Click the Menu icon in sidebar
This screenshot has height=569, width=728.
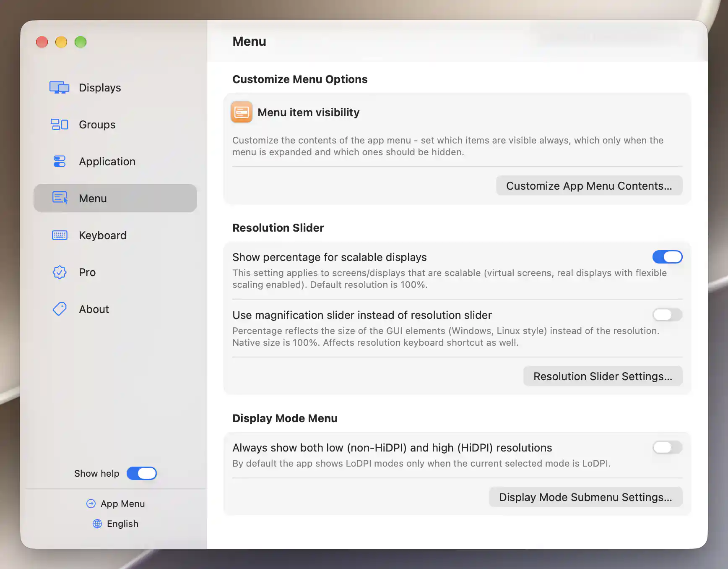tap(60, 198)
